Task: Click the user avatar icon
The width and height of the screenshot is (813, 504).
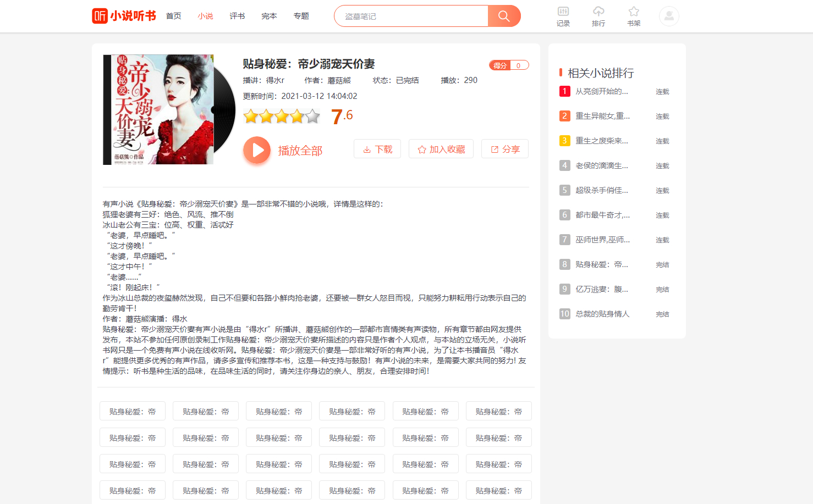Action: pos(669,16)
